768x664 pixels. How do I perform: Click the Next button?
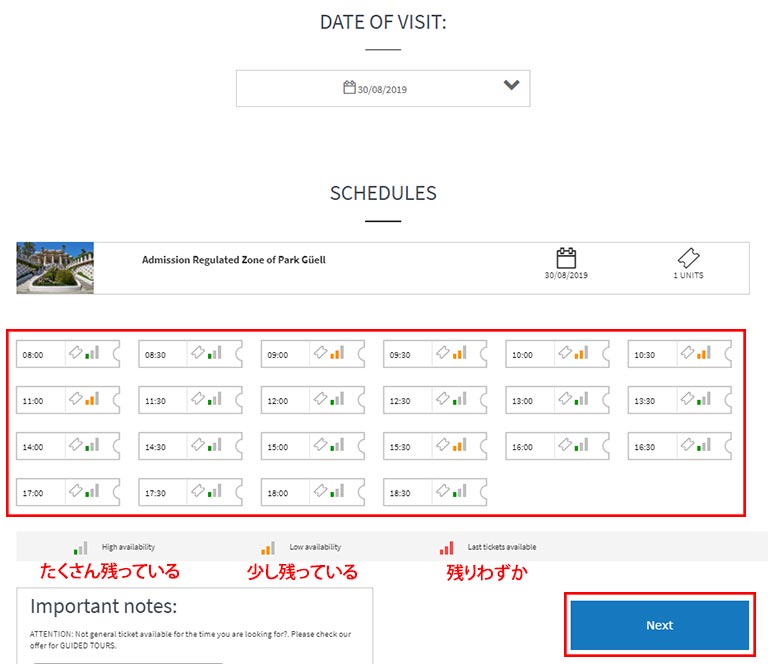(660, 625)
